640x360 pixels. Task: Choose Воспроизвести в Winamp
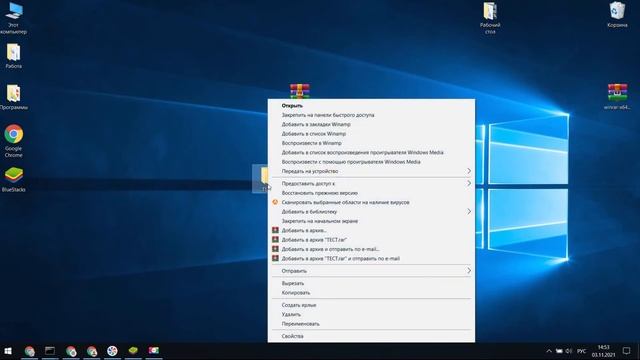(x=371, y=143)
